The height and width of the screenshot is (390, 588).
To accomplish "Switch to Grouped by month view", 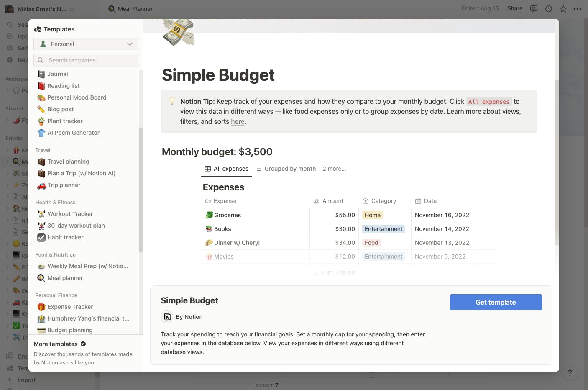I will 286,169.
